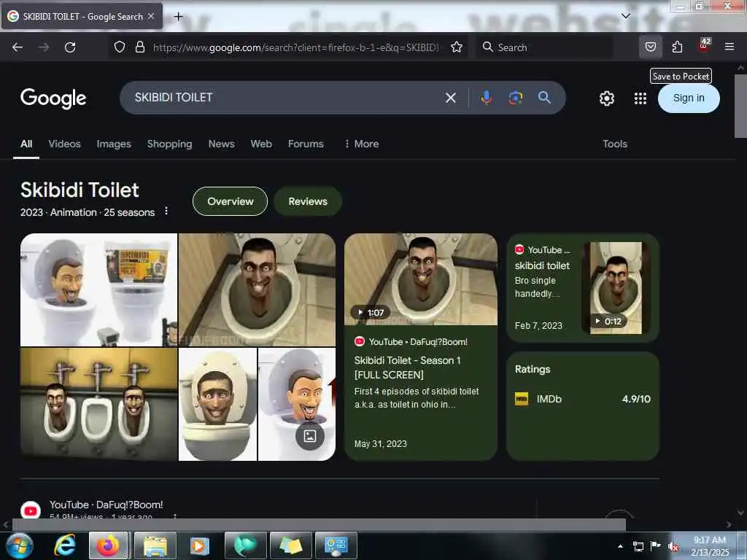
Task: Go to the Google logo home
Action: click(x=53, y=98)
